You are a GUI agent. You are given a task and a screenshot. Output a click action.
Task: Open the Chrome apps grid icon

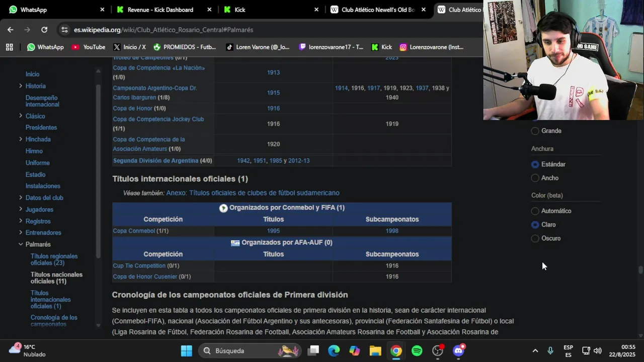coord(9,47)
